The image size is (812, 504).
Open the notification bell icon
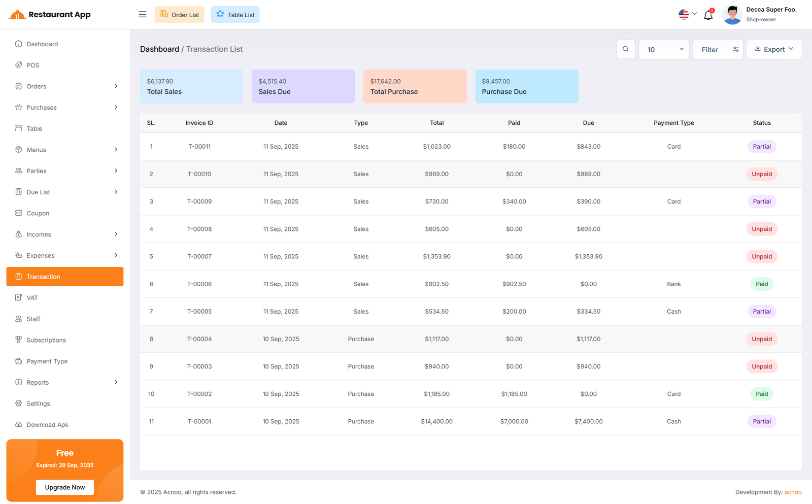point(708,15)
